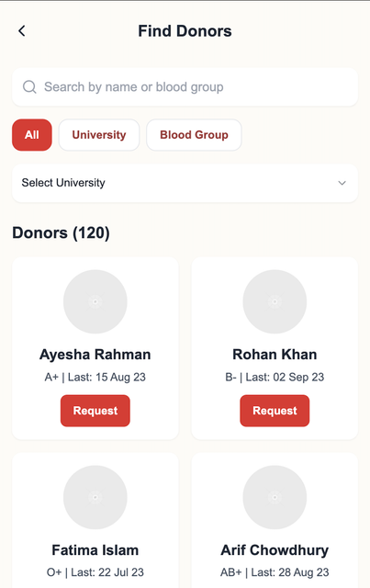The width and height of the screenshot is (370, 588).
Task: Select the All filter chip
Action: point(32,135)
